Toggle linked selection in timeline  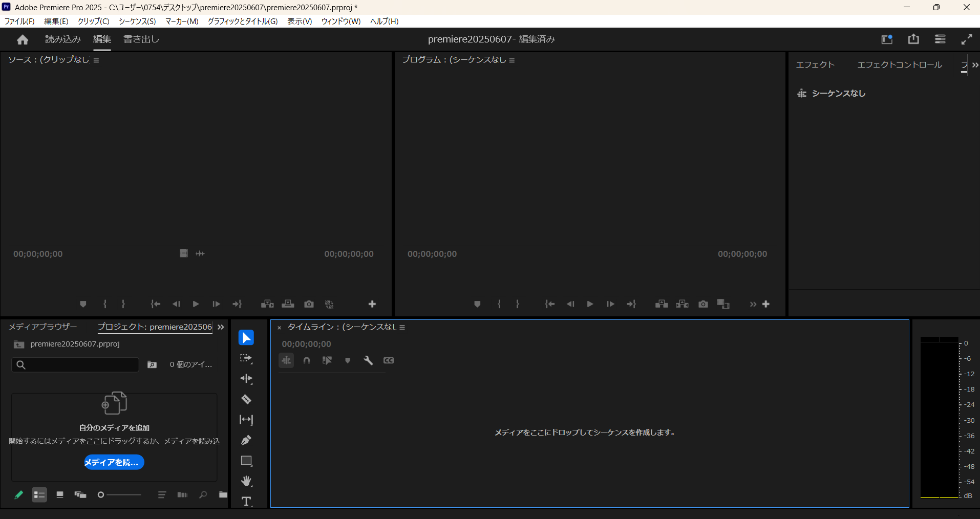(x=327, y=360)
